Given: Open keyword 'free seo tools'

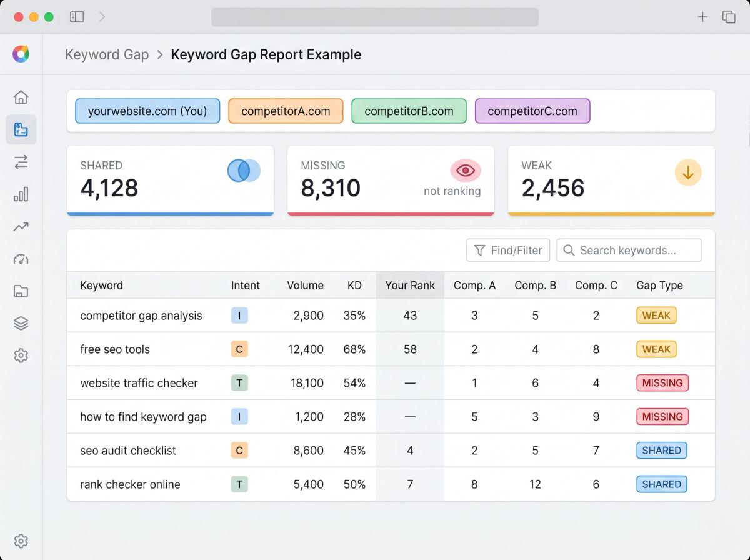Looking at the screenshot, I should click(x=115, y=349).
